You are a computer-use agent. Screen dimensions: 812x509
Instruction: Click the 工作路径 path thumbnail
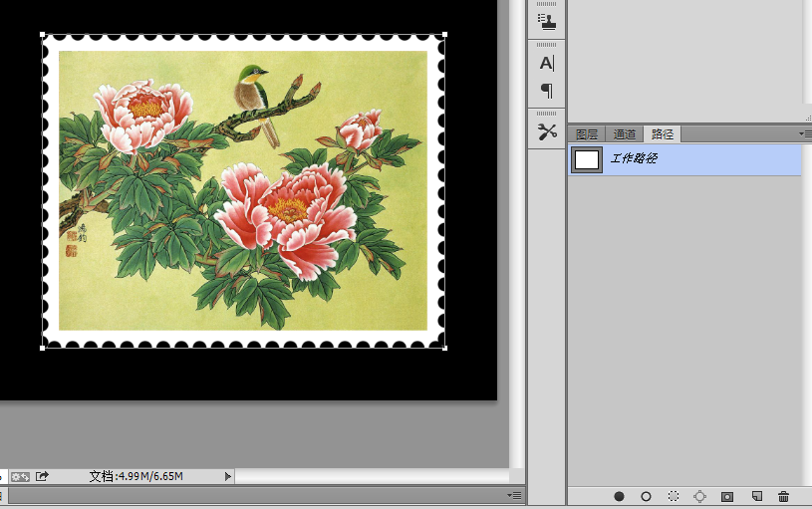(x=587, y=159)
